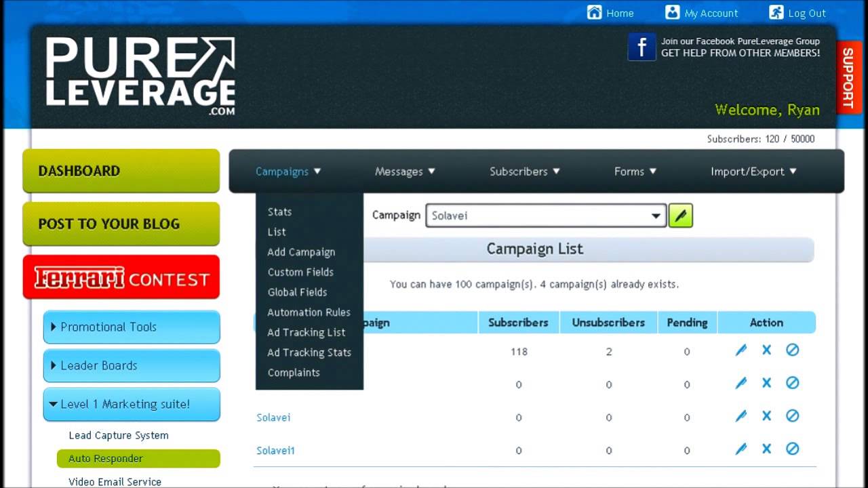This screenshot has width=868, height=488.
Task: Open the Facebook group icon
Action: click(642, 47)
